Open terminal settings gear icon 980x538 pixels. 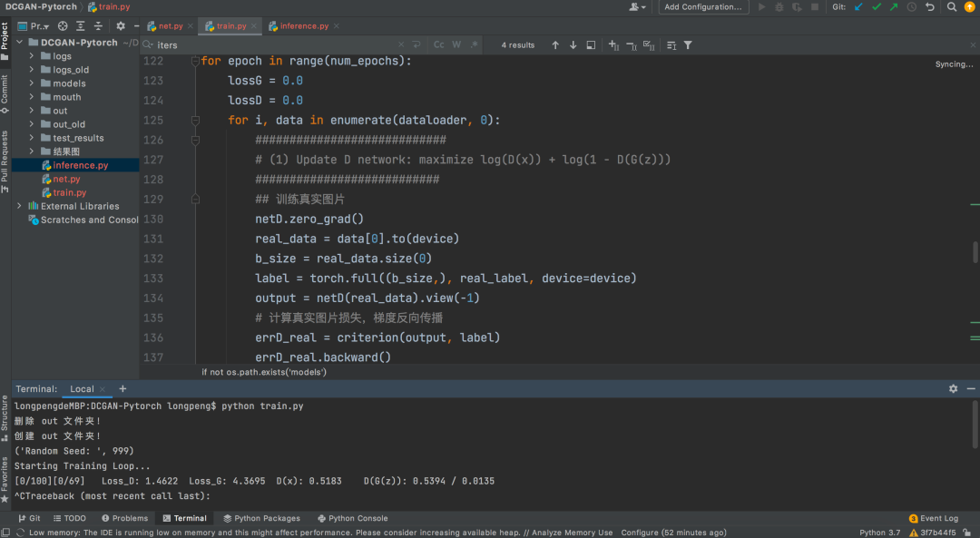(953, 388)
